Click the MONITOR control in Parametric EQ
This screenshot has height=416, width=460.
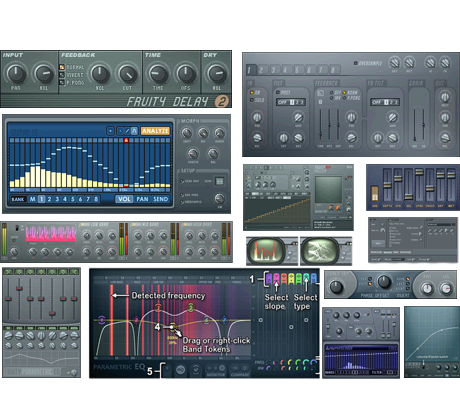215,370
